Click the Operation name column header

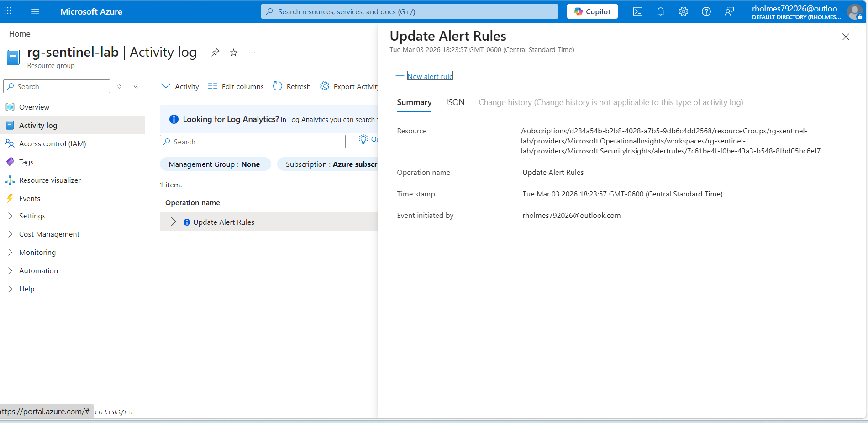click(x=193, y=203)
